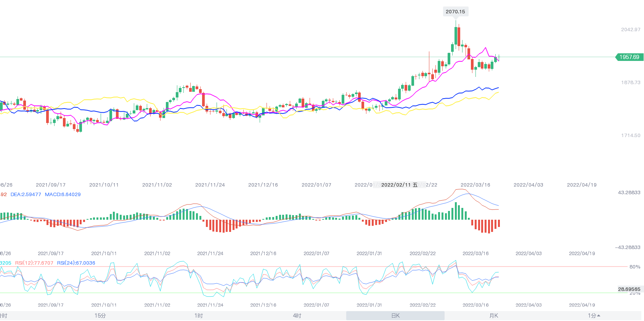Click the 2022/03/16 date on MACD axis
The image size is (644, 321).
pyautogui.click(x=475, y=254)
